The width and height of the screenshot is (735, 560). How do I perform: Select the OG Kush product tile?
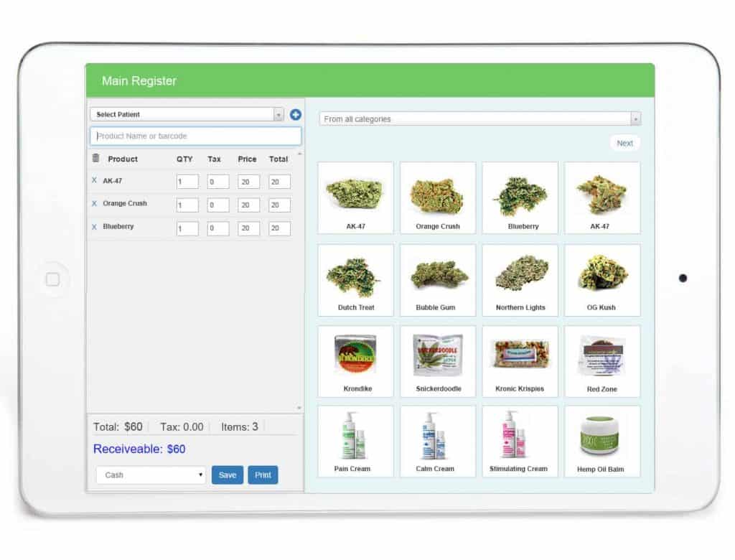(x=602, y=280)
